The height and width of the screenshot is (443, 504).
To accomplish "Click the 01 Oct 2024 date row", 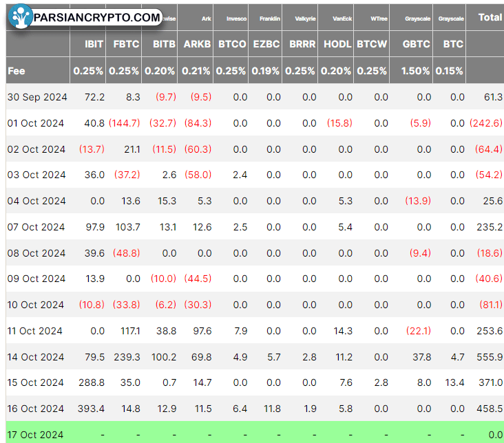I will (x=36, y=123).
